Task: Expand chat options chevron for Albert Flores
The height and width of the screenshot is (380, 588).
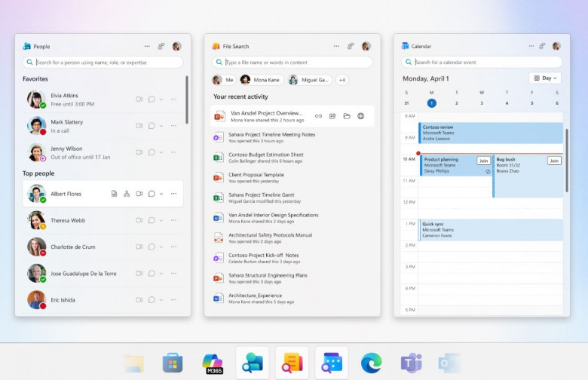Action: click(161, 194)
